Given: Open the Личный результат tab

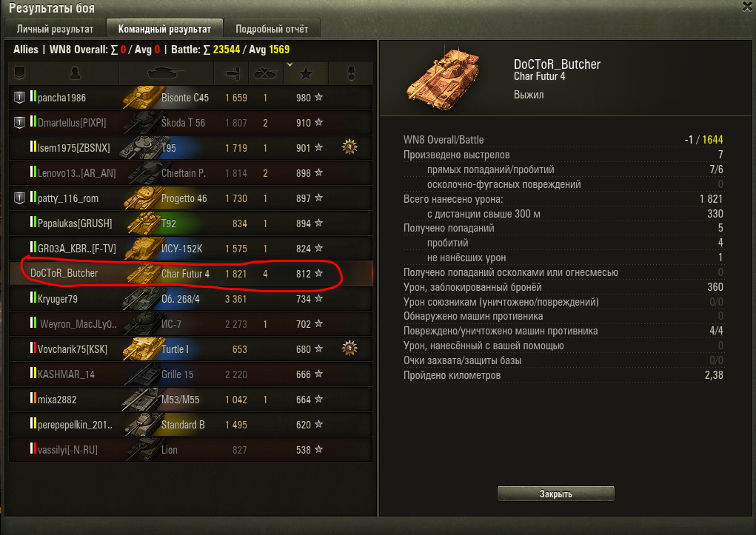Looking at the screenshot, I should 55,28.
